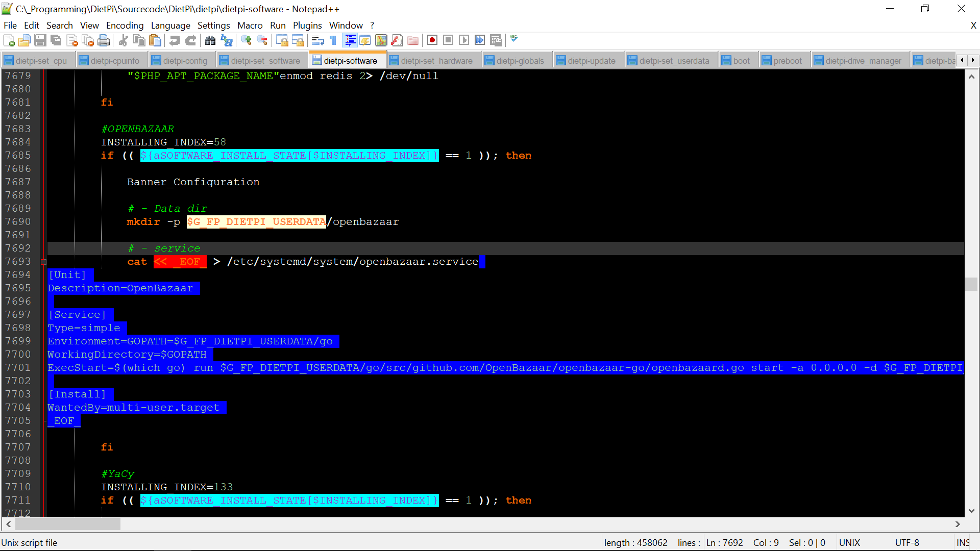Click the Save file toolbar icon
Image resolution: width=980 pixels, height=551 pixels.
coord(40,40)
